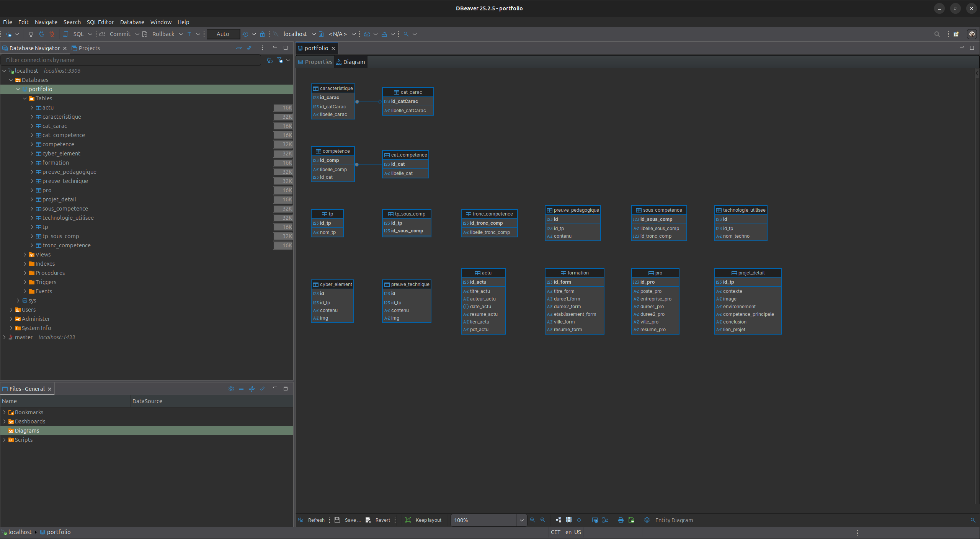
Task: Click the dashboard gauge icon in the toolbar
Action: coord(367,34)
